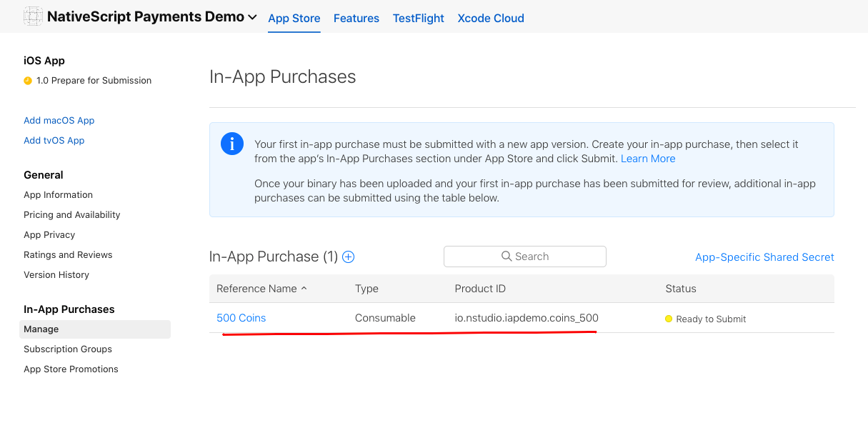The image size is (868, 433).
Task: Click the Product ID column header
Action: [480, 289]
